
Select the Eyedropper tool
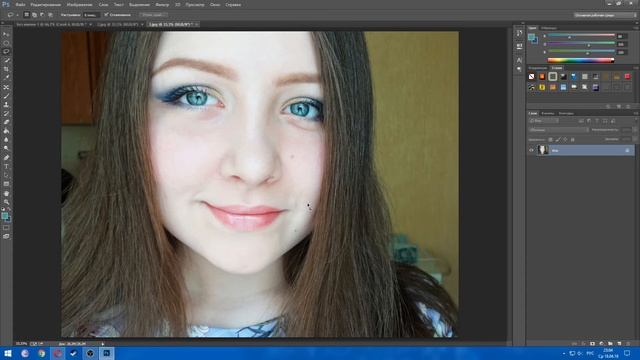click(6, 78)
